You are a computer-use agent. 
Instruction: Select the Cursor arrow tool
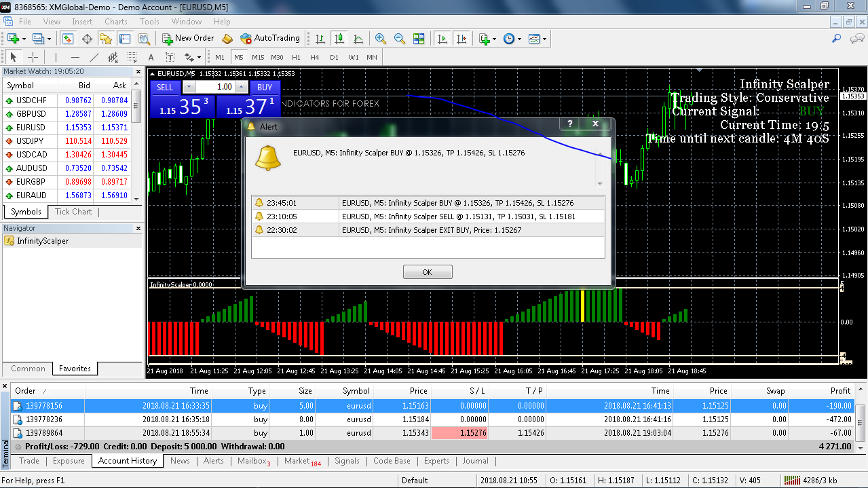coord(14,57)
